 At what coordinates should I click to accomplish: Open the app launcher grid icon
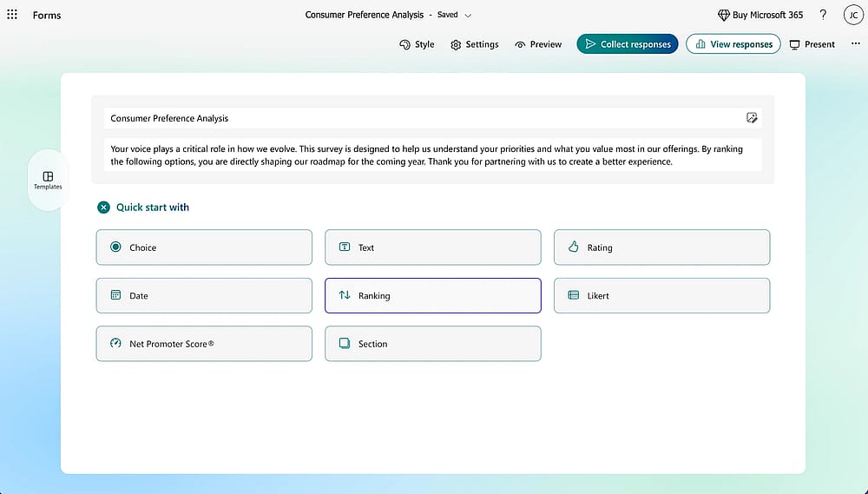tap(12, 15)
